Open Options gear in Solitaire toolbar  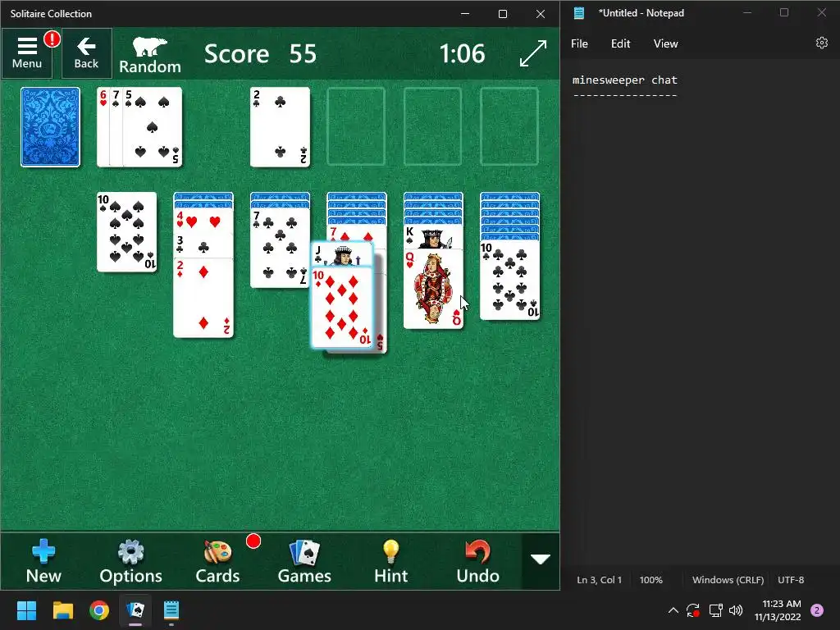(130, 561)
